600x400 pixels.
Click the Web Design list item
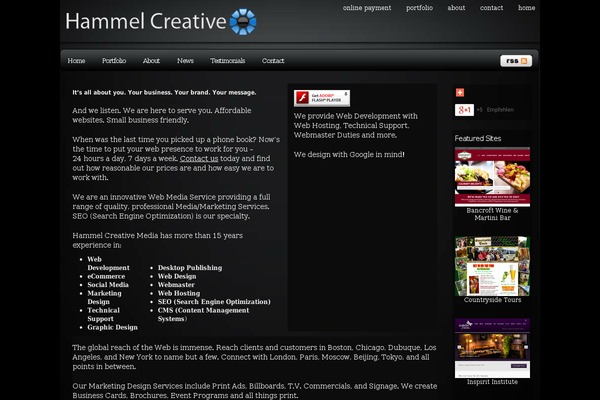tap(177, 276)
